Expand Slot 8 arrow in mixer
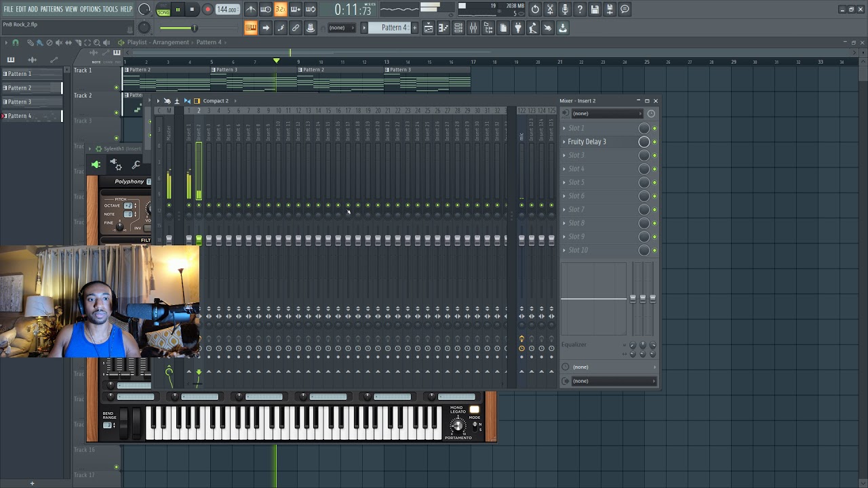This screenshot has width=868, height=488. point(564,223)
